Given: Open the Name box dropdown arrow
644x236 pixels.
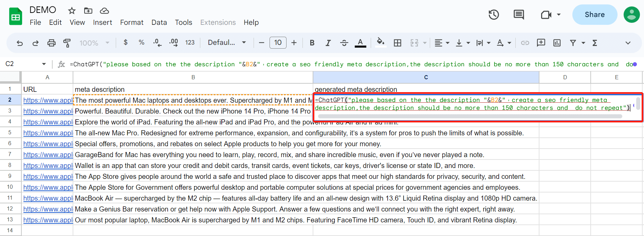Looking at the screenshot, I should tap(44, 64).
